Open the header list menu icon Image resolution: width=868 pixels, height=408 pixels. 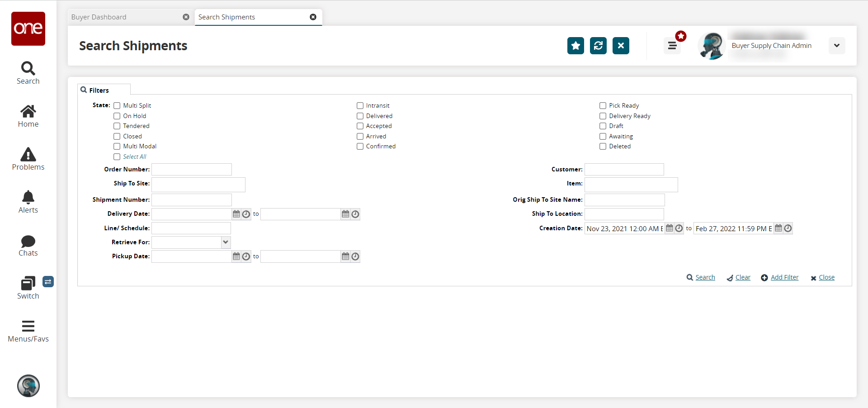click(x=672, y=46)
